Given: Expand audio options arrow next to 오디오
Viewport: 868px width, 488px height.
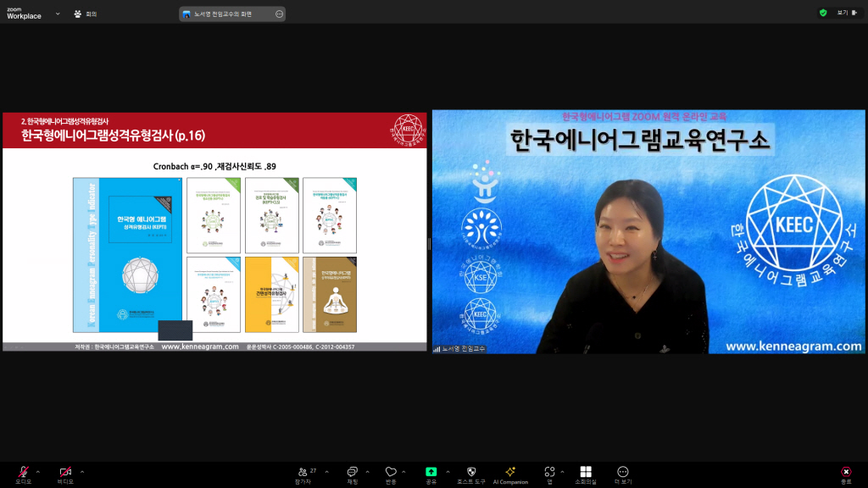Looking at the screenshot, I should click(x=37, y=472).
